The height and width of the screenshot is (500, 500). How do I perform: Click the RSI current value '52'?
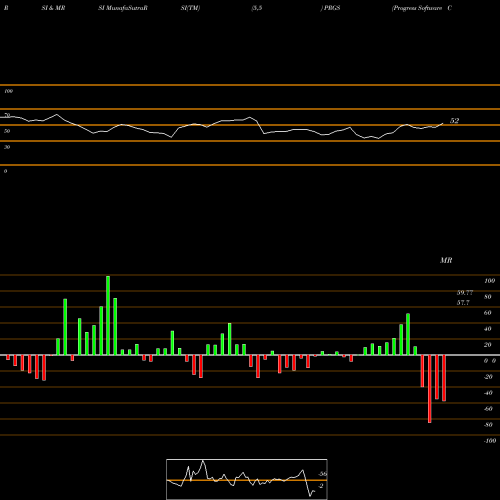pyautogui.click(x=454, y=121)
